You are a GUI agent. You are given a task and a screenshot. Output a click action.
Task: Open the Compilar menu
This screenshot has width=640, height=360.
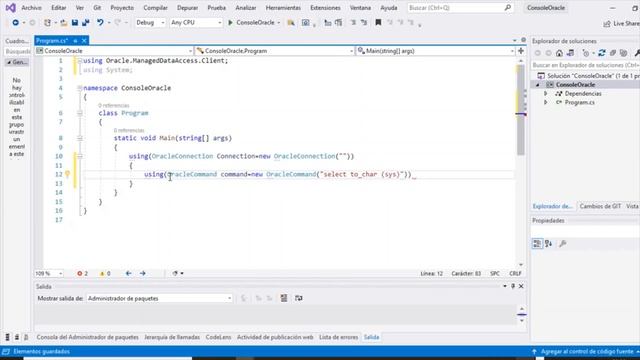(x=156, y=8)
